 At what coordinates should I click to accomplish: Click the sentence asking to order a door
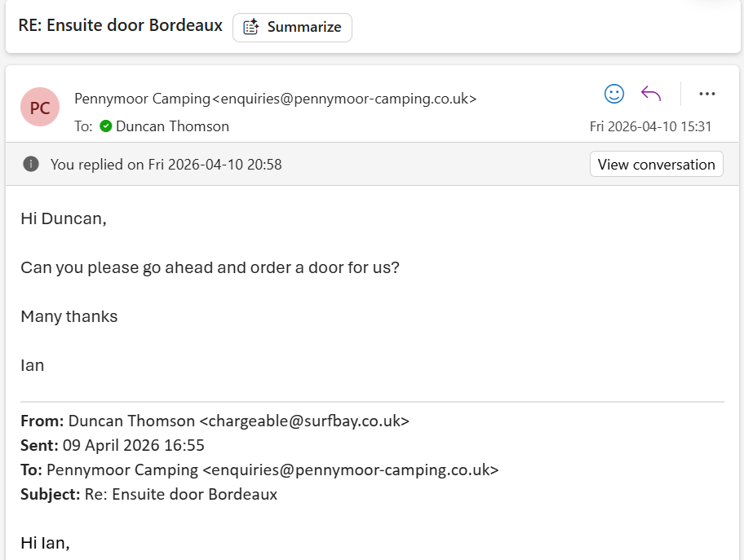tap(210, 267)
